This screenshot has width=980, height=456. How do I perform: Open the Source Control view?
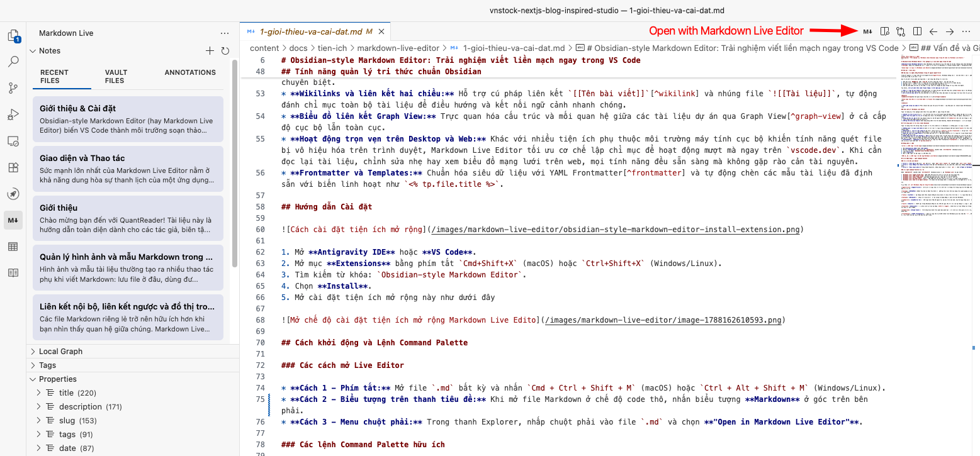(13, 88)
